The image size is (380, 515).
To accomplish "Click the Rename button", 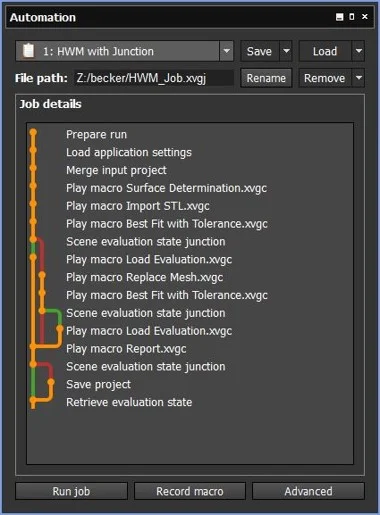I will coord(266,78).
